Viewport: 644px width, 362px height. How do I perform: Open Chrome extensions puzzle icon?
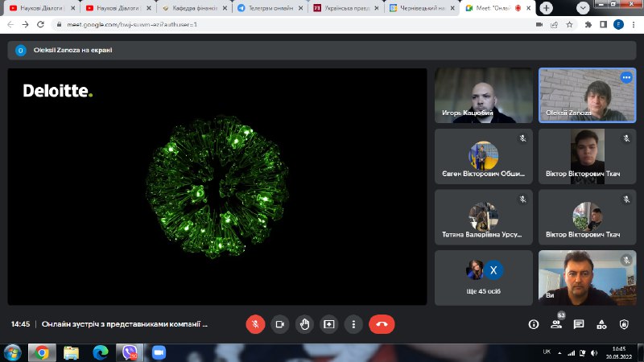[588, 25]
